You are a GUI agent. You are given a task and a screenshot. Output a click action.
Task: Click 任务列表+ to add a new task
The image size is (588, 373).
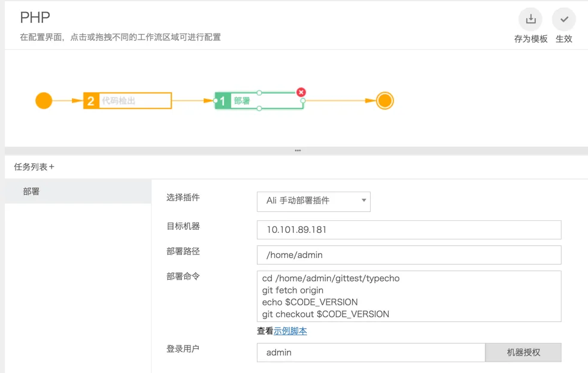click(33, 166)
